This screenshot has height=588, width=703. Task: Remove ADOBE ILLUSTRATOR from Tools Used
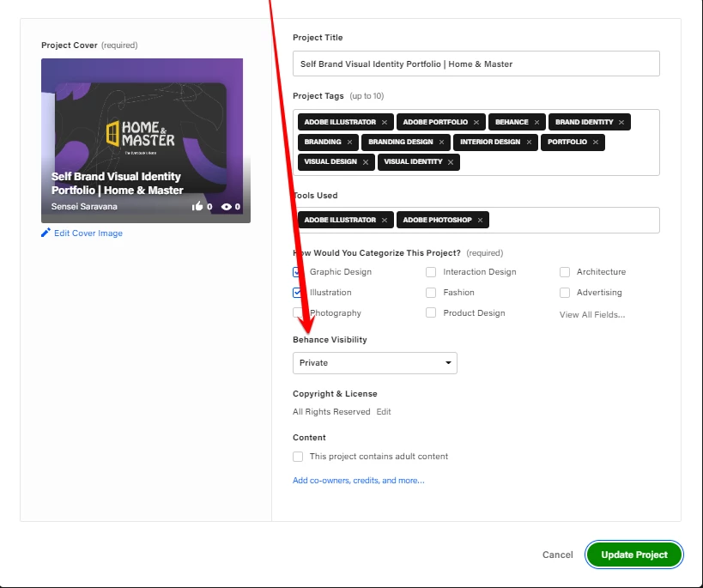385,221
